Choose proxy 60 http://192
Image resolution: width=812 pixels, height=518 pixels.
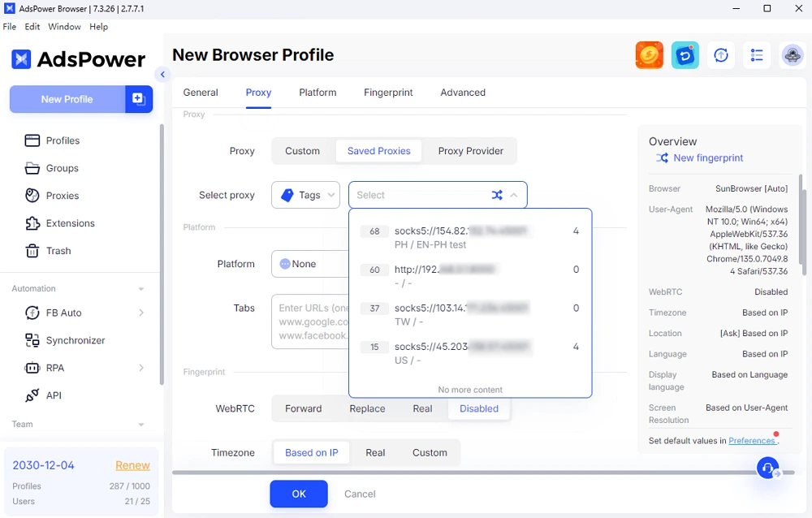[x=470, y=276]
